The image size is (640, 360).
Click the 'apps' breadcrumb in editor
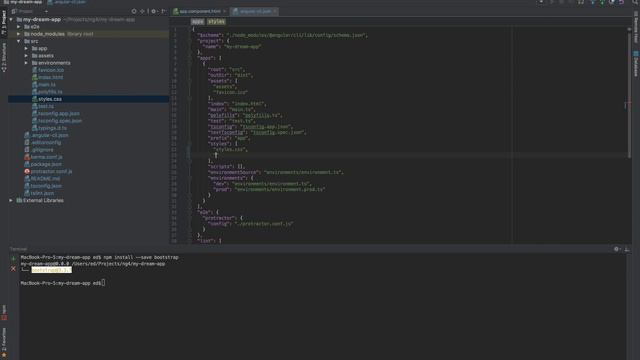point(198,22)
